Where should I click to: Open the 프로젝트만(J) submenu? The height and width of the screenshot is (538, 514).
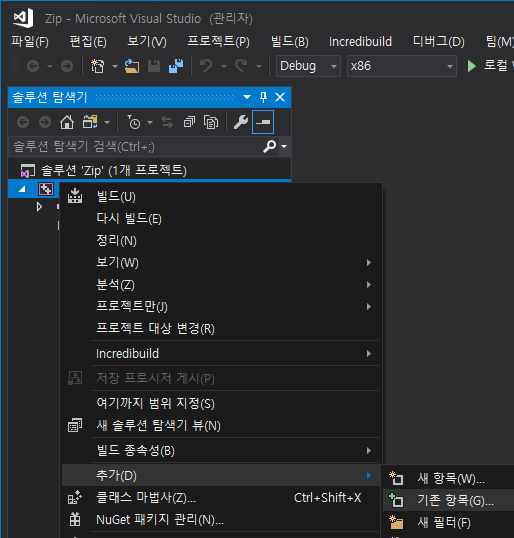tap(221, 306)
